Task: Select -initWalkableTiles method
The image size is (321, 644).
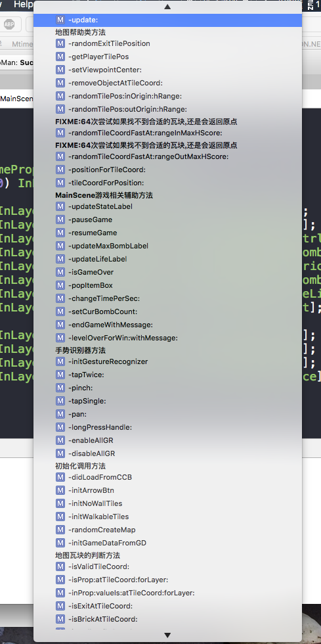Action: (x=167, y=517)
